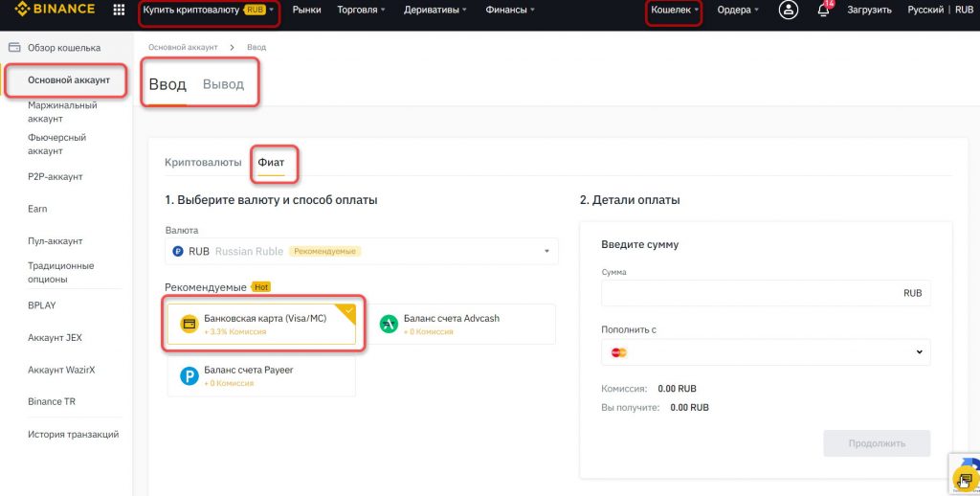This screenshot has width=980, height=496.
Task: Click the Сумма input field
Action: [766, 293]
